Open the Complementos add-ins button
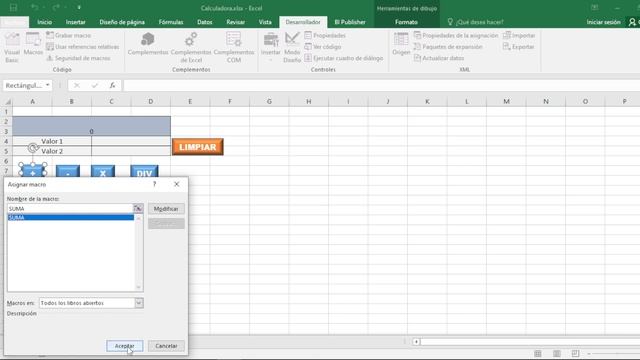 point(148,44)
